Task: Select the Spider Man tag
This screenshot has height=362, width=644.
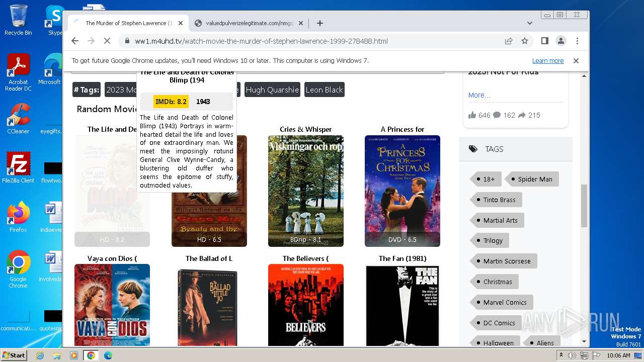Action: click(532, 179)
